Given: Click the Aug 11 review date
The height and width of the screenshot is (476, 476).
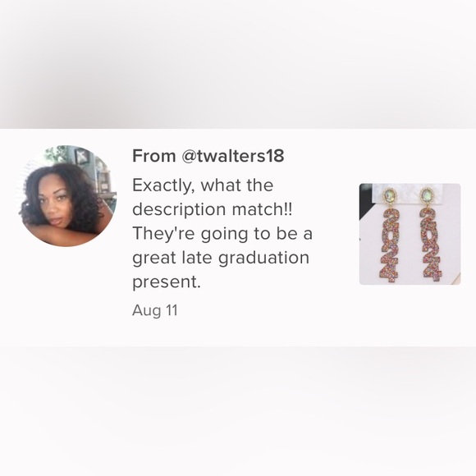Looking at the screenshot, I should point(155,310).
